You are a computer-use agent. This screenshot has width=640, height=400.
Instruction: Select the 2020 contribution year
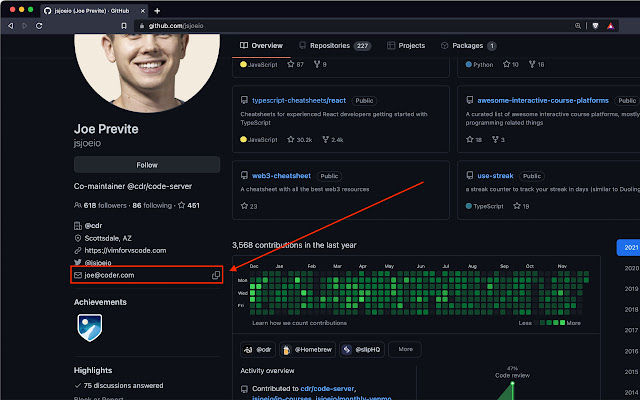pos(631,268)
